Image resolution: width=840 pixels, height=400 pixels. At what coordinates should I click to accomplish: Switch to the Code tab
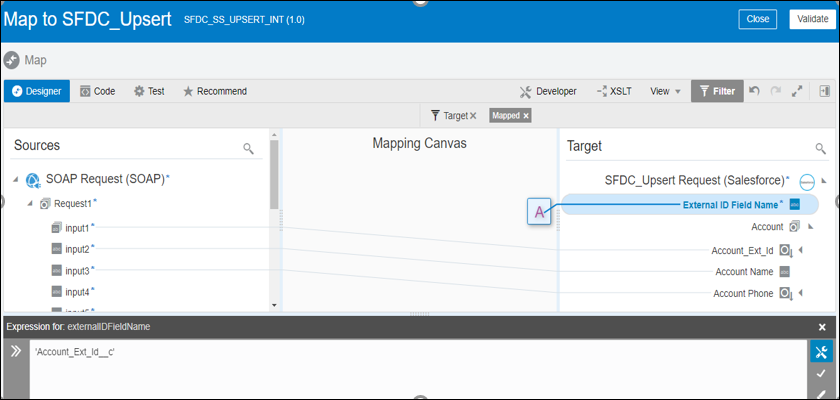point(98,91)
